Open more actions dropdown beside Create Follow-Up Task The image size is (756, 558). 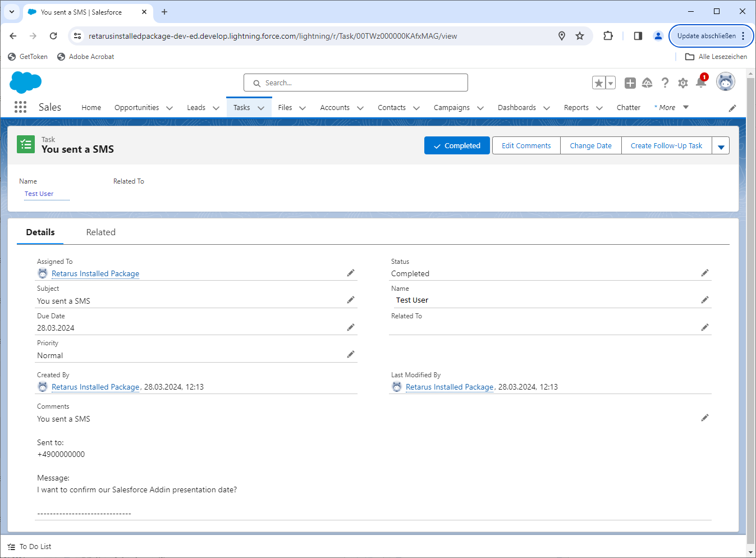coord(721,146)
